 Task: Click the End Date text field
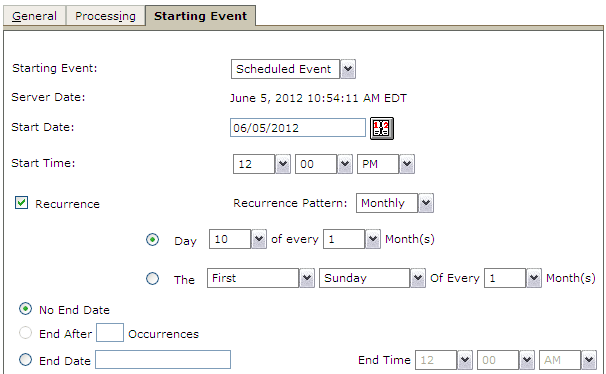point(163,359)
